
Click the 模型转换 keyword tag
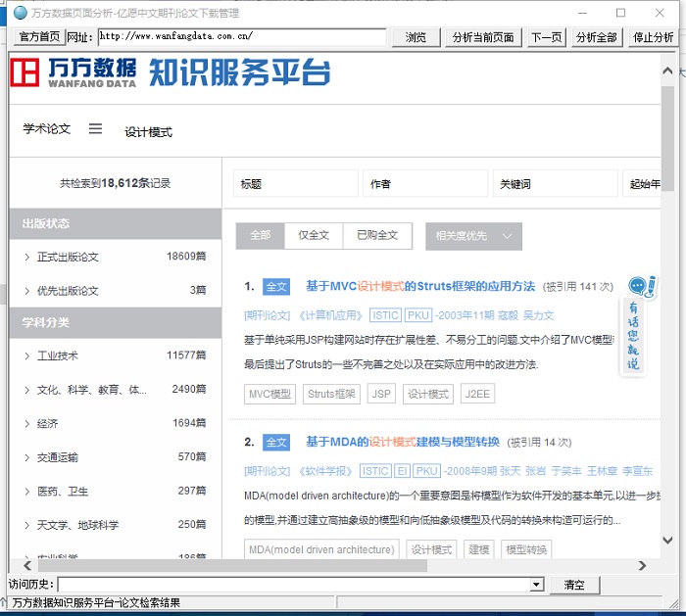[526, 549]
